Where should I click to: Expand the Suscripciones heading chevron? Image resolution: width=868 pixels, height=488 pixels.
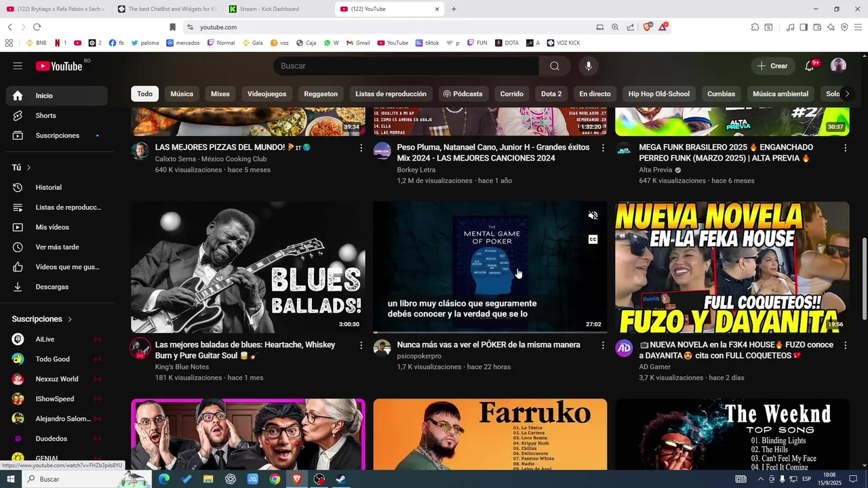coord(70,319)
